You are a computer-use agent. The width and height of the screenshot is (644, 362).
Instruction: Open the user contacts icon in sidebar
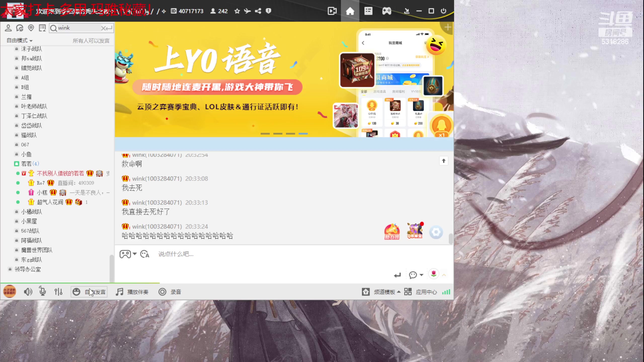8,28
